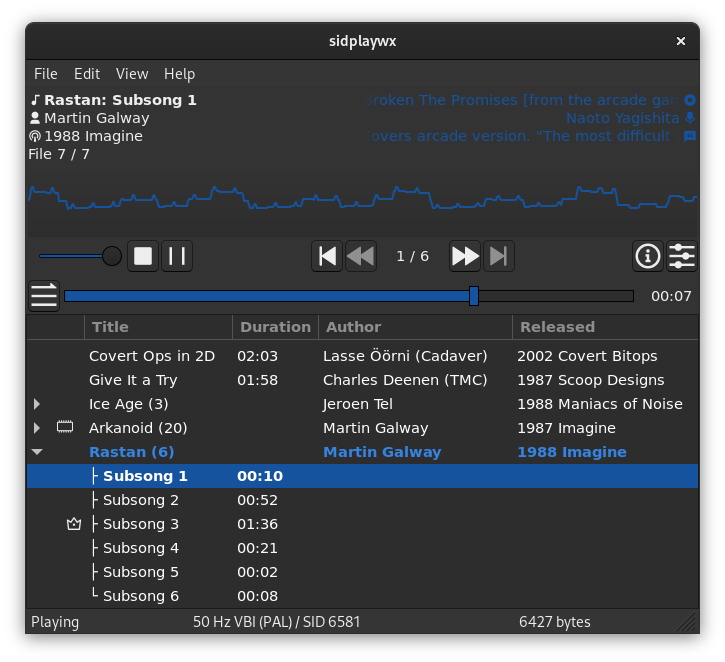This screenshot has width=725, height=662.
Task: Click the window resize grip in status bar
Action: (688, 622)
